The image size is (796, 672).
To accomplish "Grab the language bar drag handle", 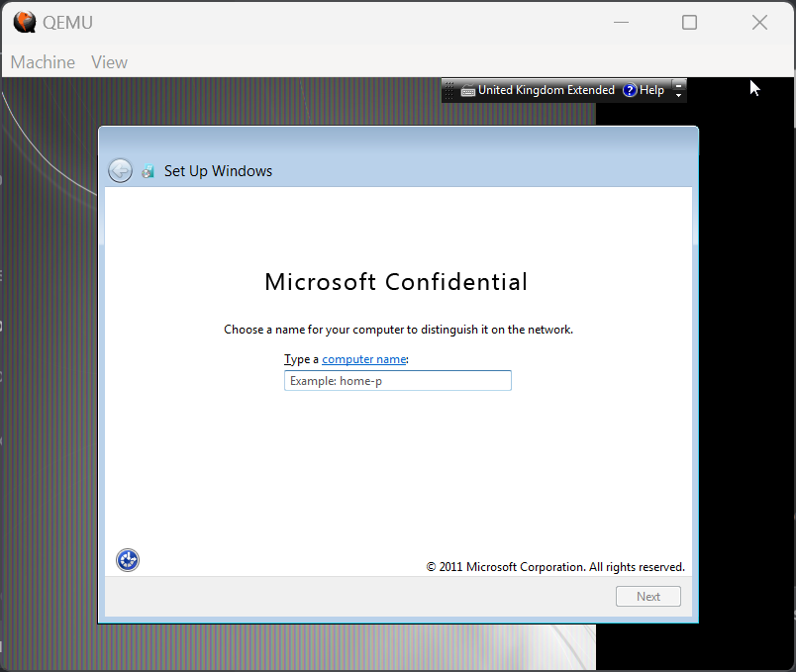I will coord(449,90).
